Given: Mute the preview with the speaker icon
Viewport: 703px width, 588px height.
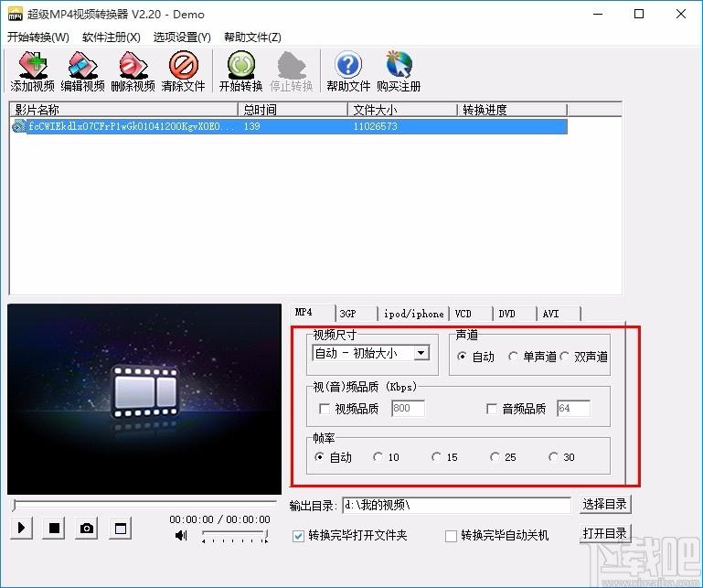Looking at the screenshot, I should pos(181,535).
